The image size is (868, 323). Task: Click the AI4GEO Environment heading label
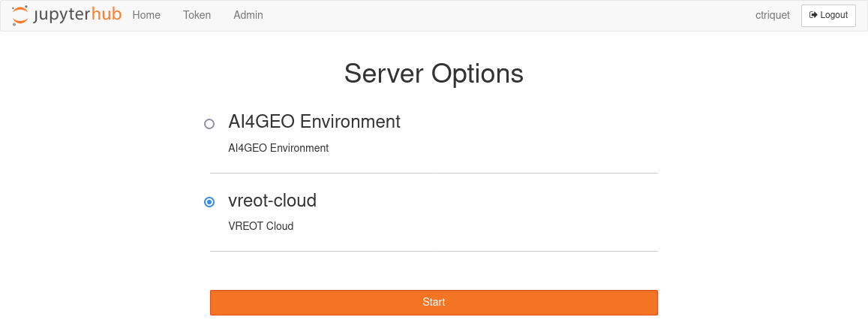pos(314,122)
